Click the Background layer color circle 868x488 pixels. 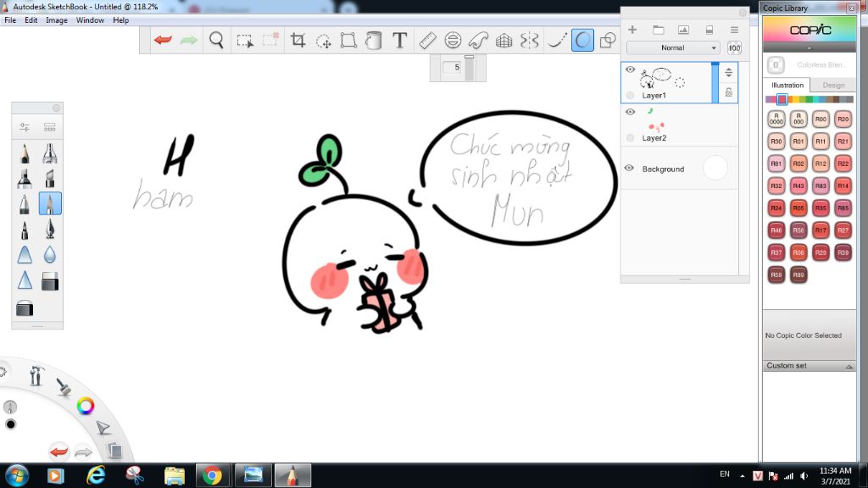tap(715, 169)
